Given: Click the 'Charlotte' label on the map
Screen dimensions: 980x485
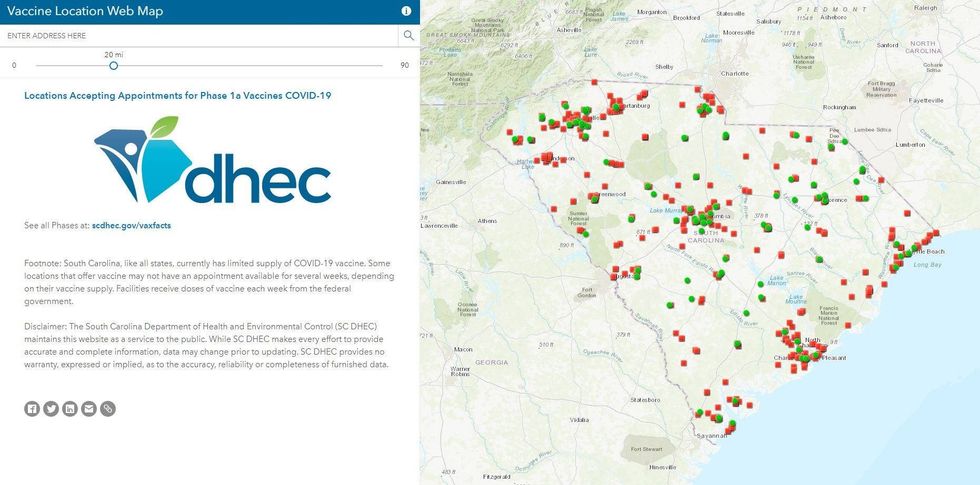Looking at the screenshot, I should 734,73.
